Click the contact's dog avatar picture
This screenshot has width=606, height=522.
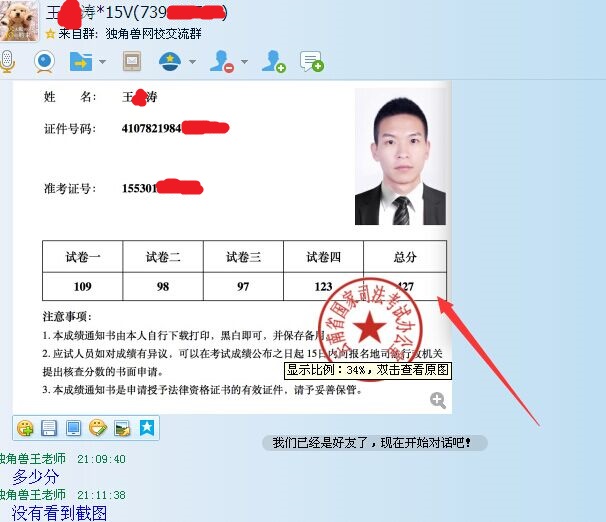point(20,20)
